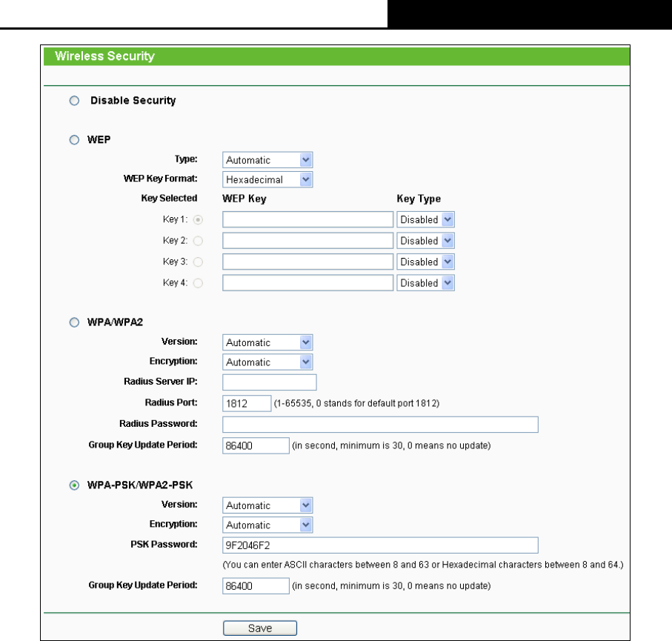Viewport: 672px width, 641px height.
Task: Select the WEP security option
Action: click(x=74, y=140)
